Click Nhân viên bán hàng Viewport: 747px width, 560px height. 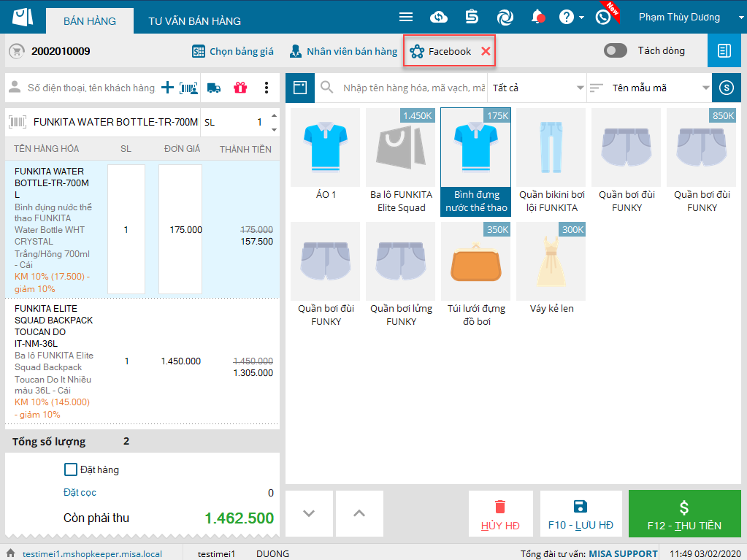[343, 51]
